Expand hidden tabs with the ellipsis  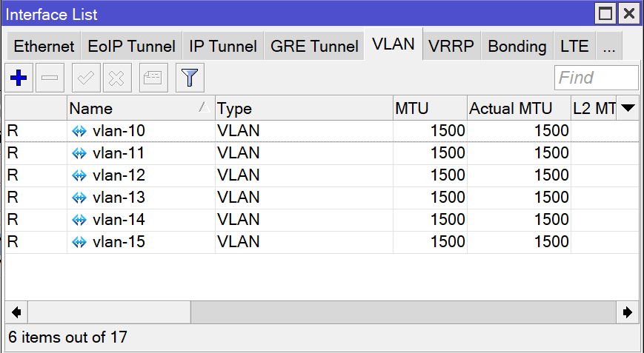click(609, 47)
